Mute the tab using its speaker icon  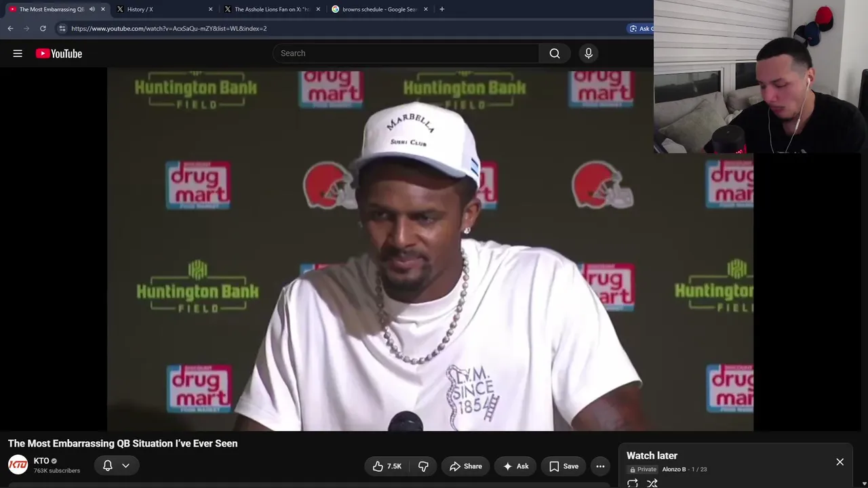point(92,9)
